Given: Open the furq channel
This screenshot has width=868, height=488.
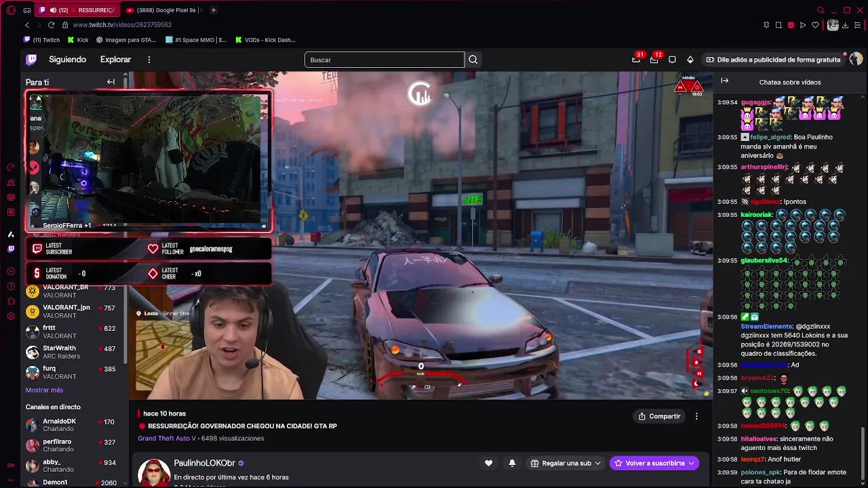Looking at the screenshot, I should (x=75, y=373).
